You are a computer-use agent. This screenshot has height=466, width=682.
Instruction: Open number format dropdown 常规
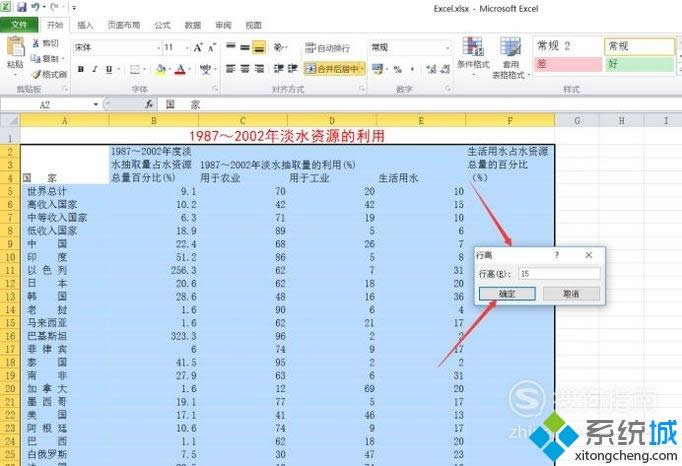pyautogui.click(x=448, y=47)
